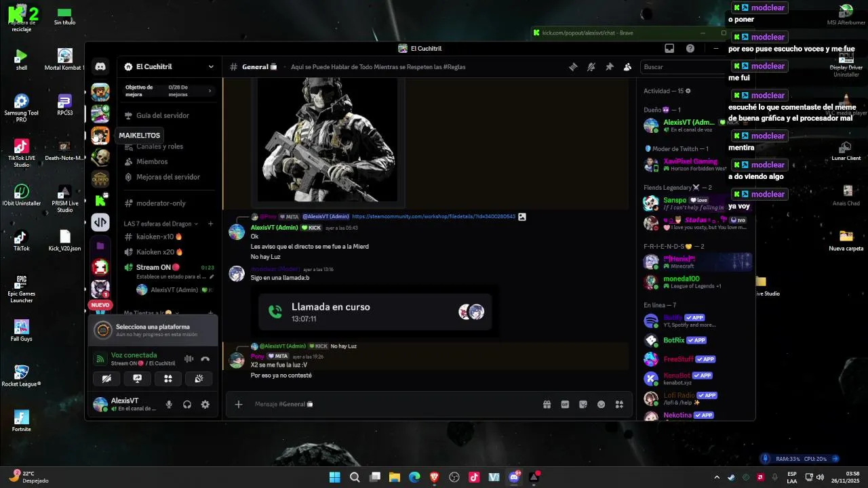This screenshot has width=868, height=488.
Task: Join the Llamada en curso call card
Action: (376, 312)
